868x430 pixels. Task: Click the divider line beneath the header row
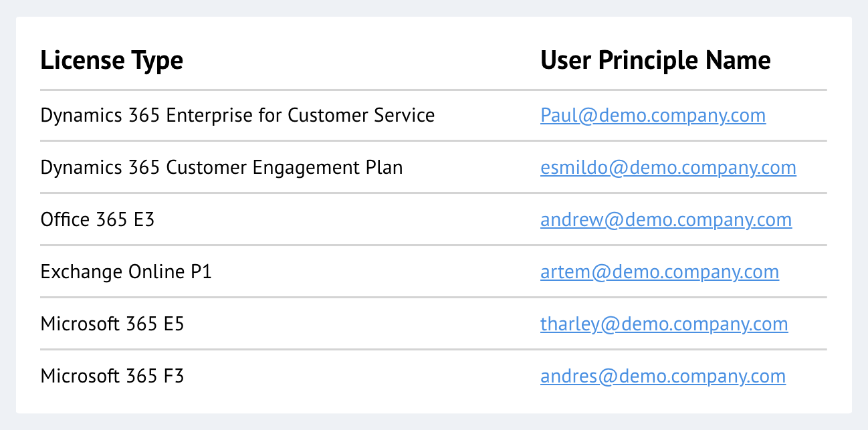tap(433, 90)
